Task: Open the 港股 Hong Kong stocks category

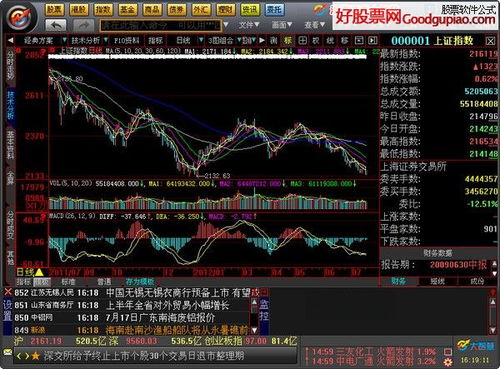Action: (79, 10)
